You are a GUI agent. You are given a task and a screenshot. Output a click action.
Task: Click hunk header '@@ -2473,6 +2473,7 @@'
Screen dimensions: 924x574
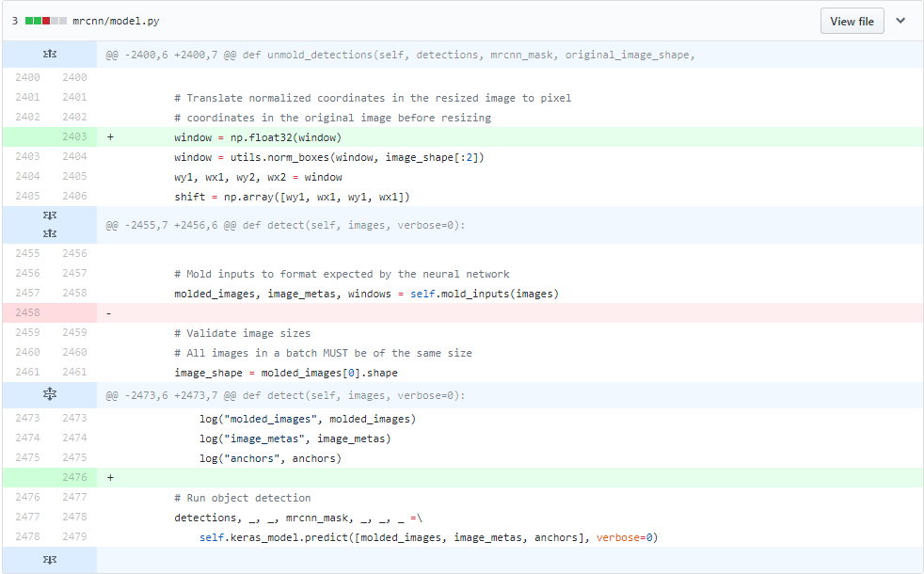click(285, 395)
